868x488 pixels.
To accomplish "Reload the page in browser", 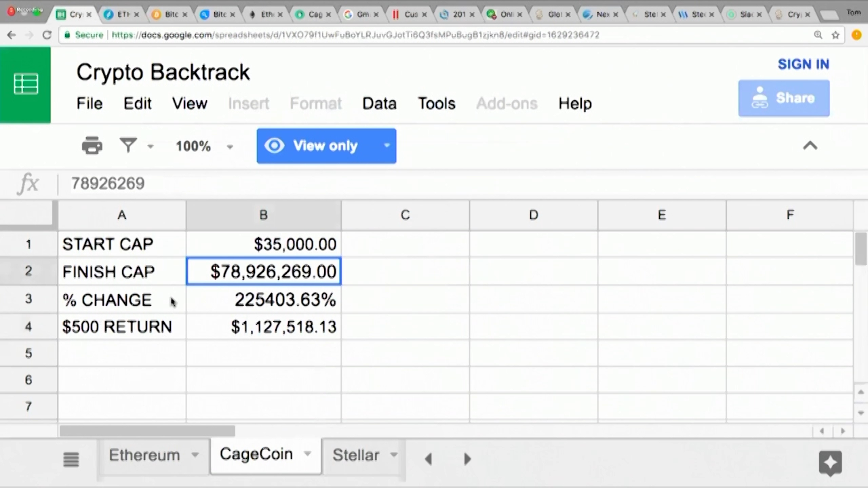I will 47,35.
